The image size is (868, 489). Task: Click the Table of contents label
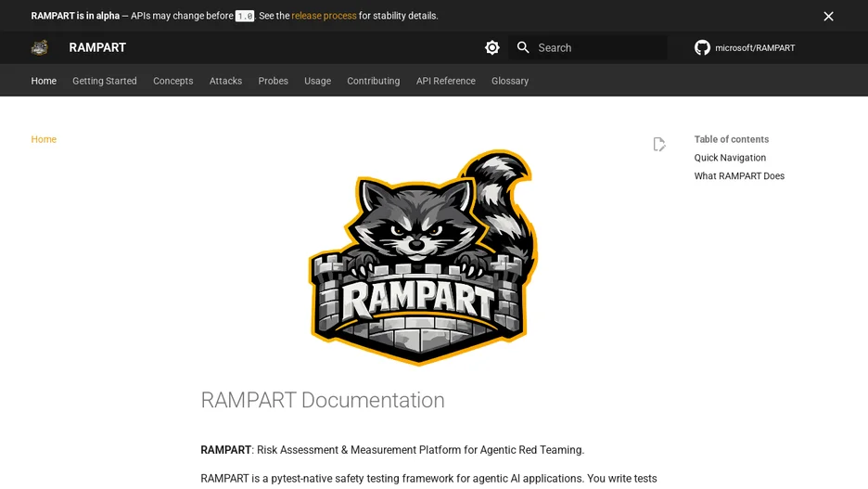click(x=732, y=139)
